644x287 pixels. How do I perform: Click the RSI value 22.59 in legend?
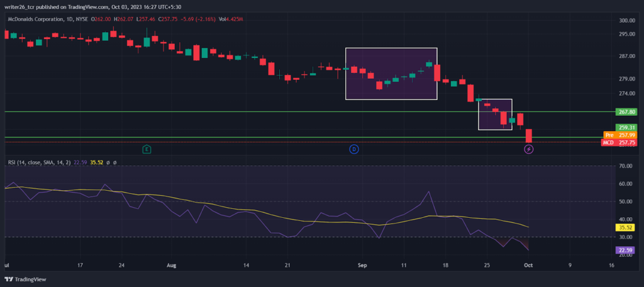(x=79, y=163)
